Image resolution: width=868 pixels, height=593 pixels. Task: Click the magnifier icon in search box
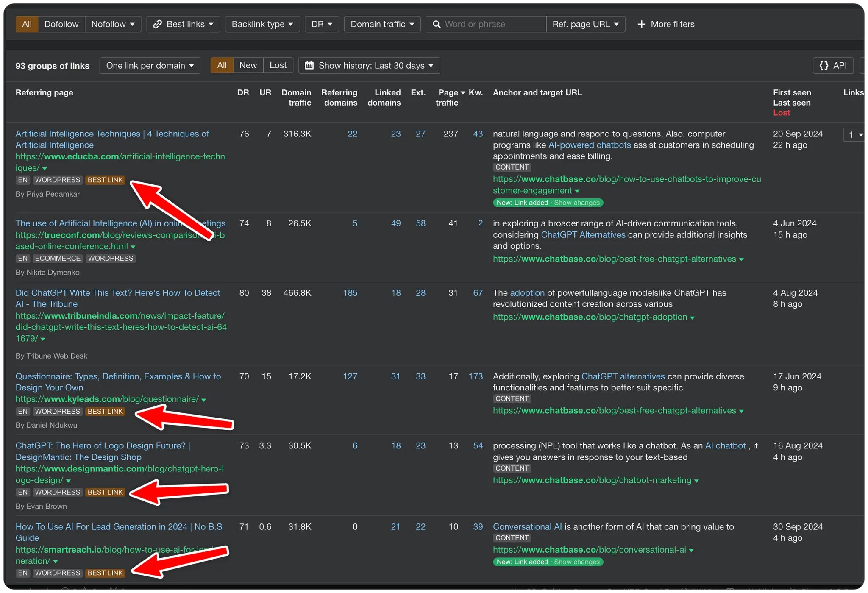pos(436,24)
